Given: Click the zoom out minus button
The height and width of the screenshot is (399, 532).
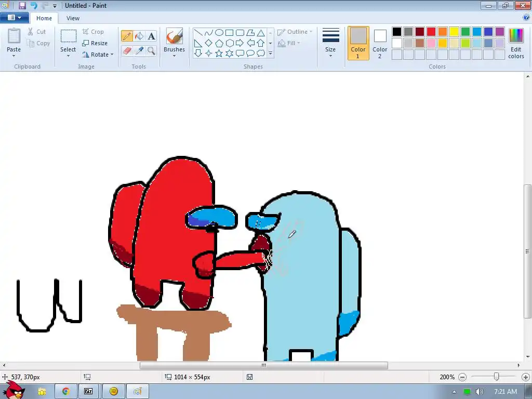Looking at the screenshot, I should (462, 377).
